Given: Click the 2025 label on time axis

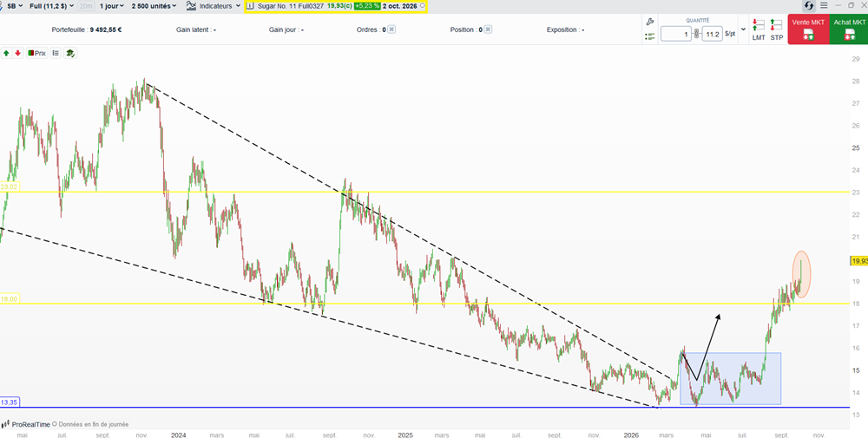Looking at the screenshot, I should click(x=407, y=435).
